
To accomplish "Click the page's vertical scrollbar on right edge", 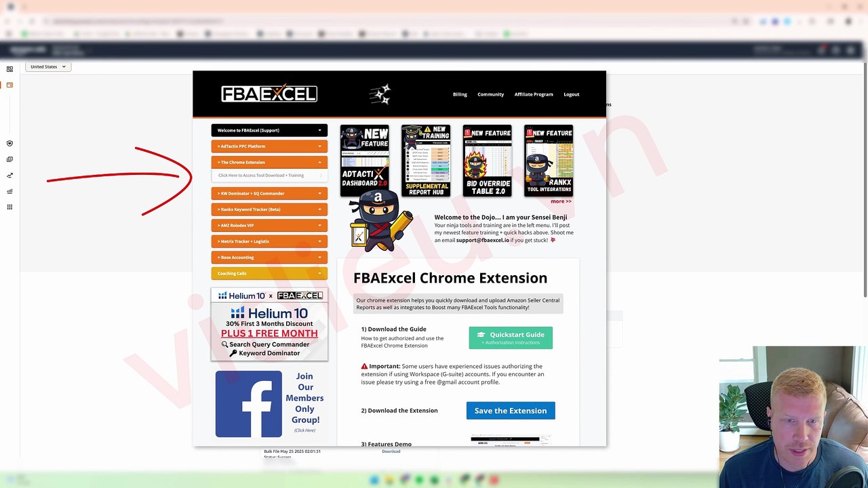I will [x=865, y=180].
